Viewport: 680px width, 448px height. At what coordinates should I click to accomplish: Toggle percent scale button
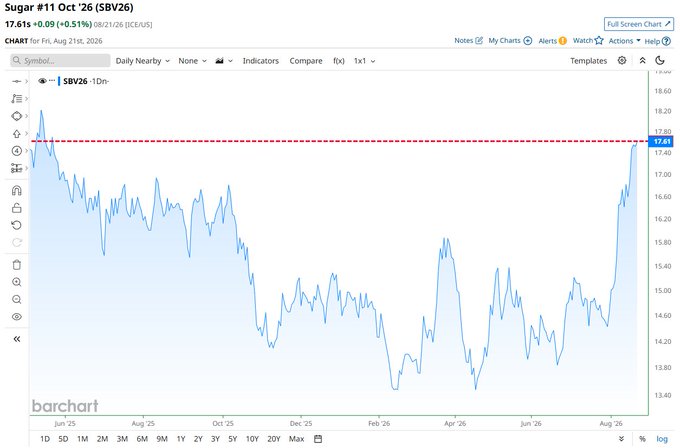(x=642, y=439)
